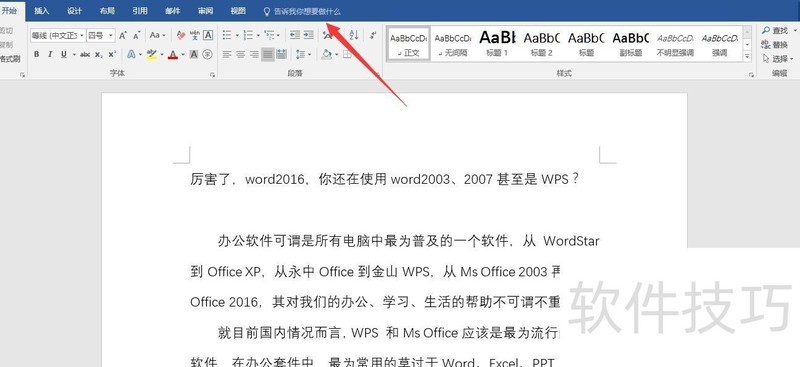Switch to the 插入 tab
The width and height of the screenshot is (800, 367).
tap(42, 11)
